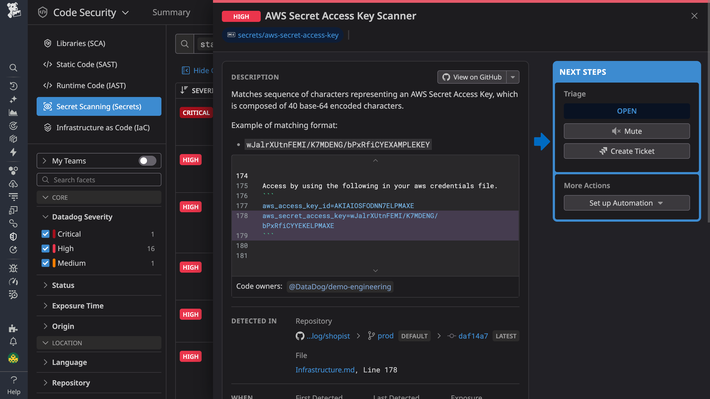Viewport: 710px width, 399px height.
Task: Open the ..log/shopist repository link
Action: 328,336
